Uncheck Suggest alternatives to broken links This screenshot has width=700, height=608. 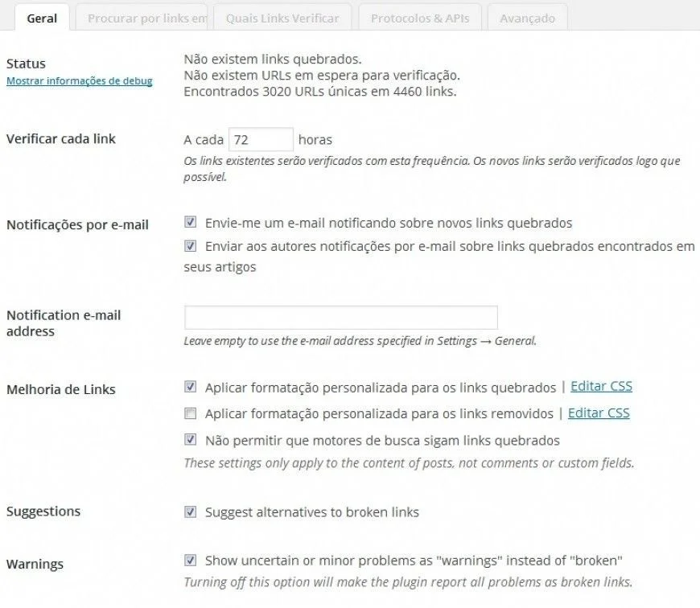pyautogui.click(x=190, y=511)
